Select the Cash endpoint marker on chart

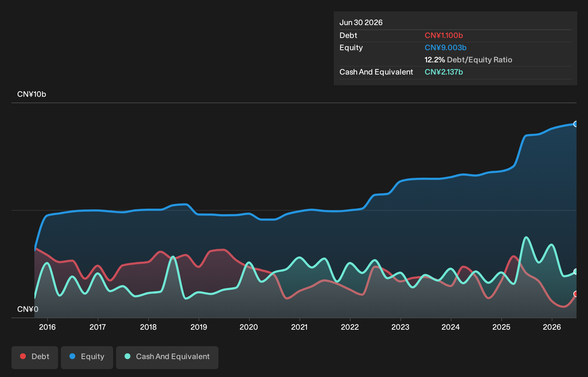click(x=576, y=272)
